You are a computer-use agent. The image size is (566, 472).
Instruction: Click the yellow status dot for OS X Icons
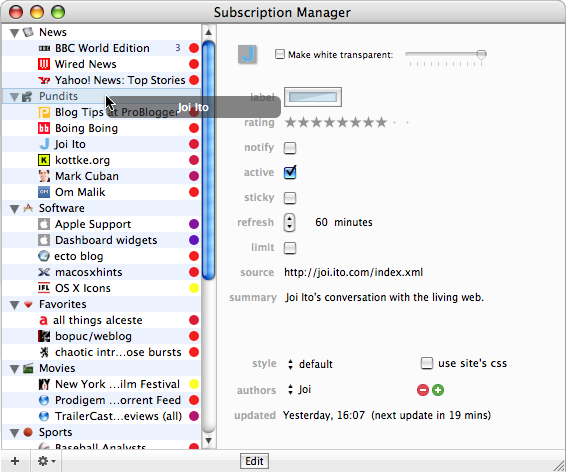coord(194,288)
